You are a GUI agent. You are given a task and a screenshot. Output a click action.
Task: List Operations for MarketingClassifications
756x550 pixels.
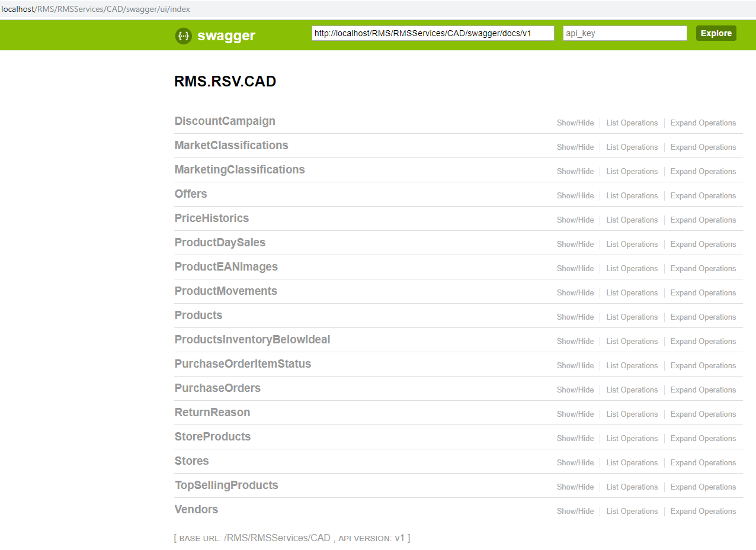point(632,172)
